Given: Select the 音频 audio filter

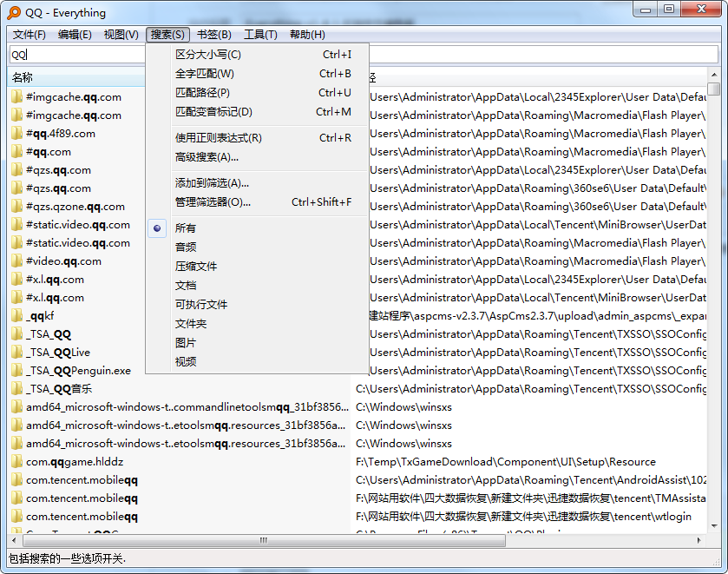Looking at the screenshot, I should coord(257,247).
